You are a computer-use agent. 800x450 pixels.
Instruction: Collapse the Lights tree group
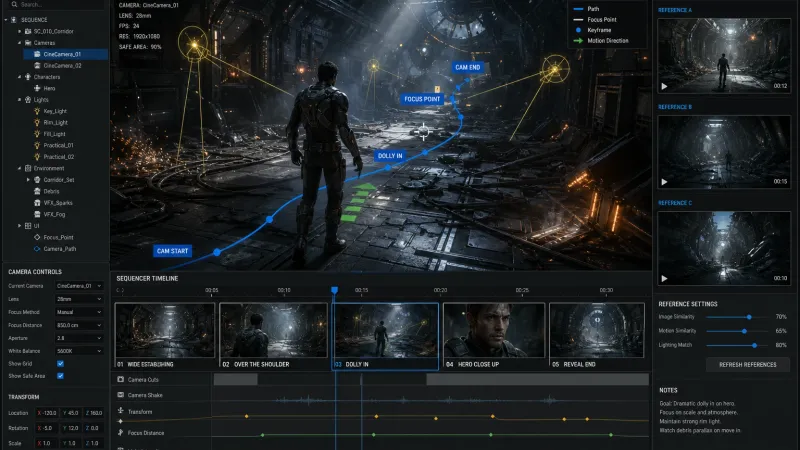(20, 99)
